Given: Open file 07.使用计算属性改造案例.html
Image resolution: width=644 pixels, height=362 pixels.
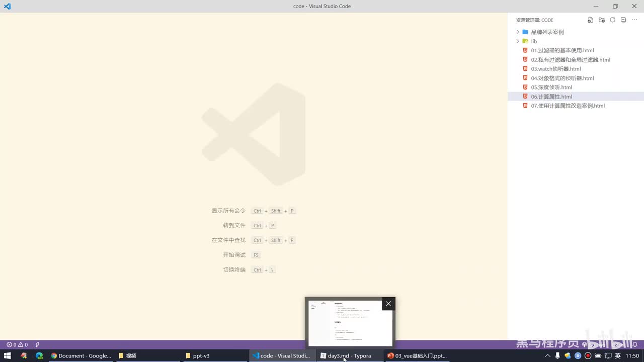Looking at the screenshot, I should 576,106.
